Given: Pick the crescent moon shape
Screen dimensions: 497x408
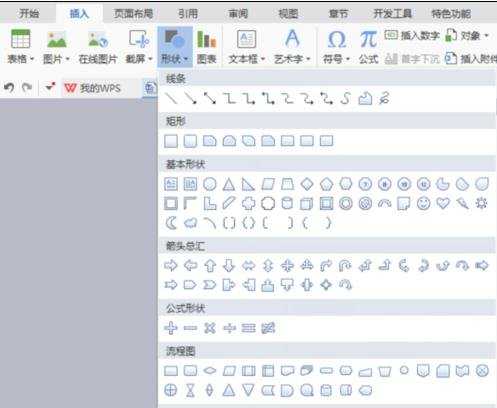Looking at the screenshot, I should [x=171, y=223].
